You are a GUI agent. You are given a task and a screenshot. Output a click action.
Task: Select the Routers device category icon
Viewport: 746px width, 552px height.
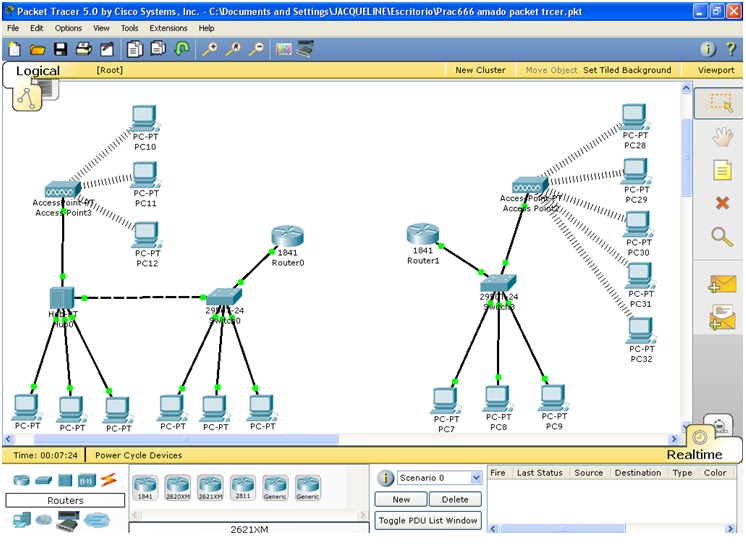(x=21, y=481)
